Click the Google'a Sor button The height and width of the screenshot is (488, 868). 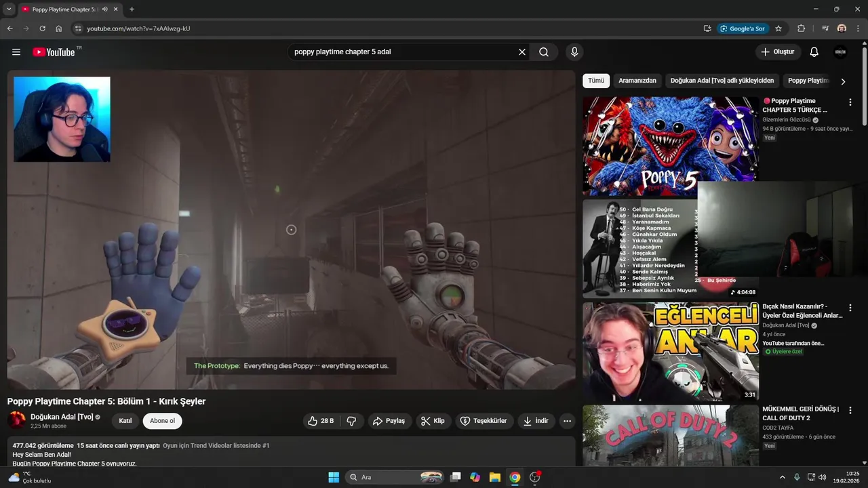[743, 28]
